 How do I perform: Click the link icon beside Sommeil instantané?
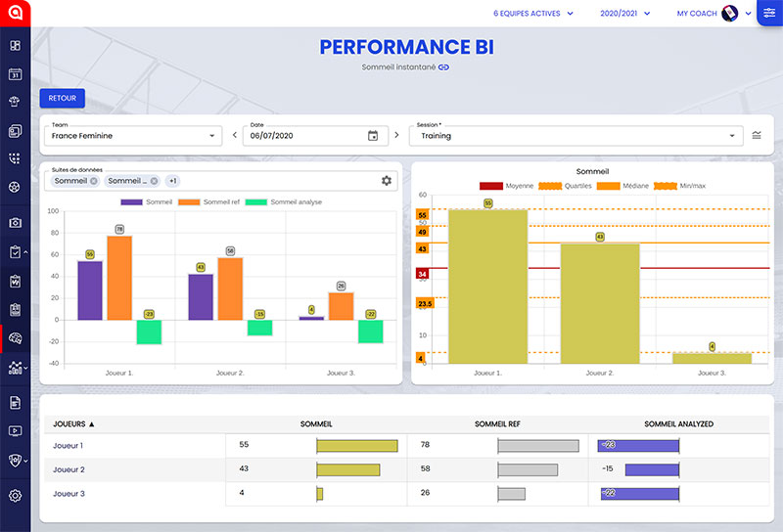click(443, 67)
